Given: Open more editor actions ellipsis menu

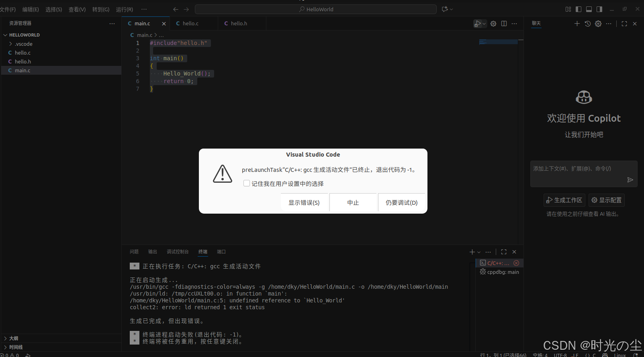Looking at the screenshot, I should point(514,24).
